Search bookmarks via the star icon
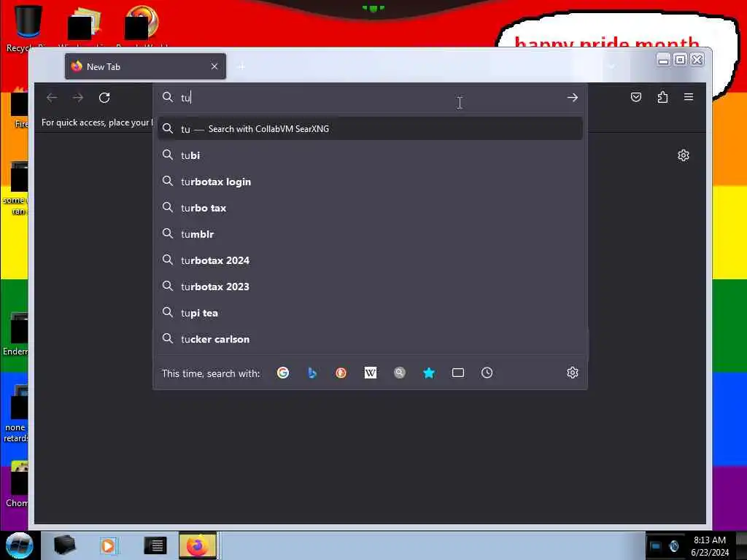Screen dimensions: 747x560 click(429, 373)
